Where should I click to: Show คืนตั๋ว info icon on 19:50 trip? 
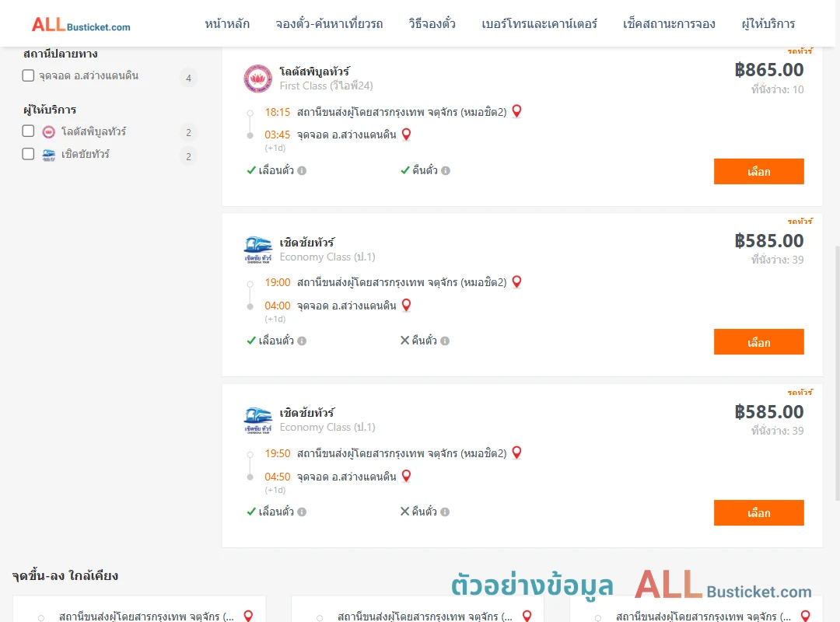pos(445,512)
